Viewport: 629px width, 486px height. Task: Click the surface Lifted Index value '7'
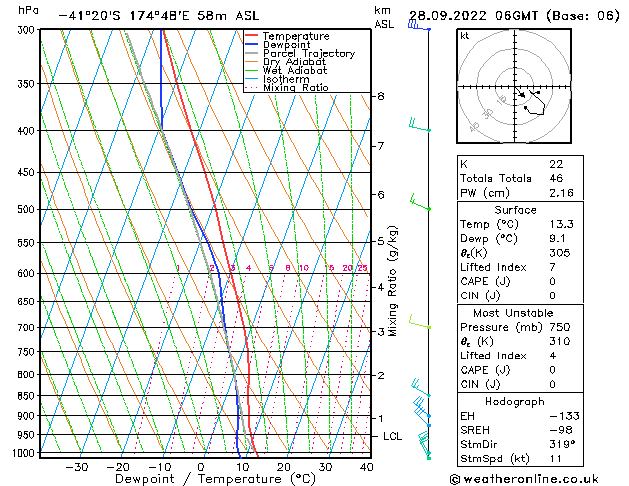pyautogui.click(x=552, y=267)
